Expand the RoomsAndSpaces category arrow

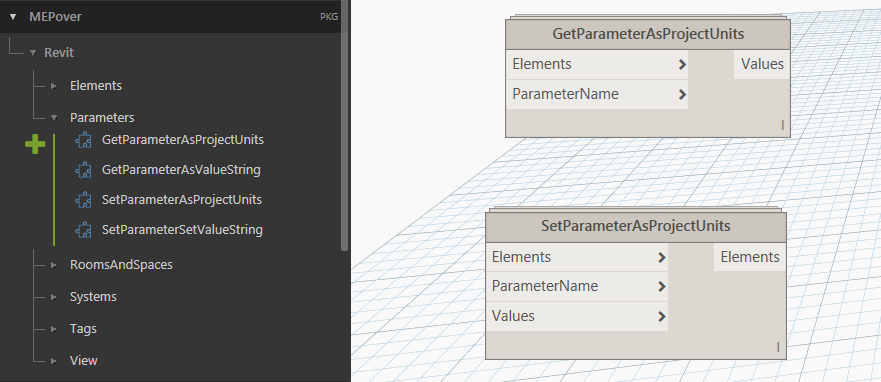pyautogui.click(x=54, y=265)
